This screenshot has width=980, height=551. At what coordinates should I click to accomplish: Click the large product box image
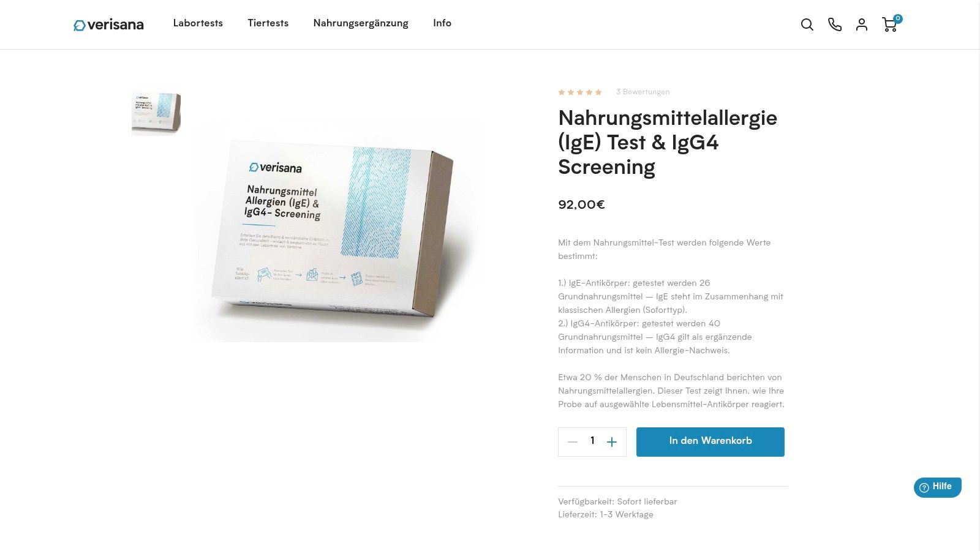point(336,230)
